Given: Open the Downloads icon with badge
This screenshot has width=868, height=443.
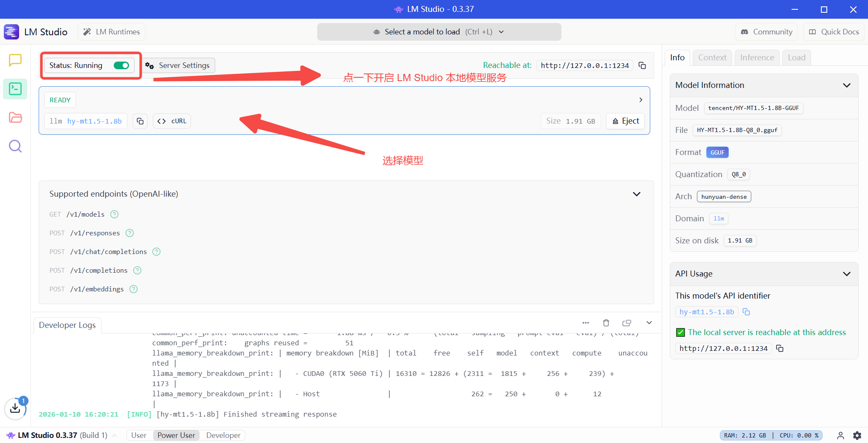Looking at the screenshot, I should [15, 408].
